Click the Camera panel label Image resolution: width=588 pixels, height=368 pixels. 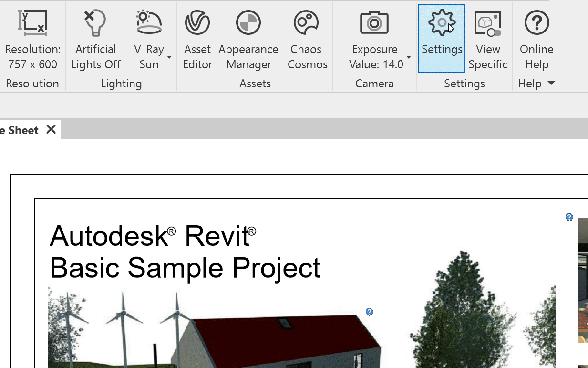374,84
